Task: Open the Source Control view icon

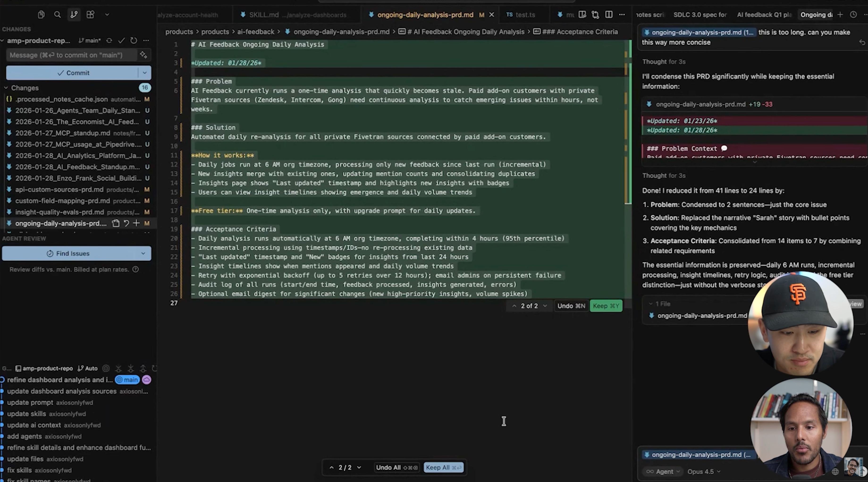Action: click(74, 14)
